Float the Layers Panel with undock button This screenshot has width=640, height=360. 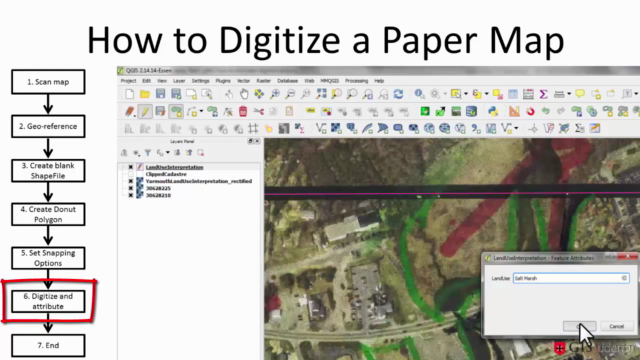click(x=250, y=141)
